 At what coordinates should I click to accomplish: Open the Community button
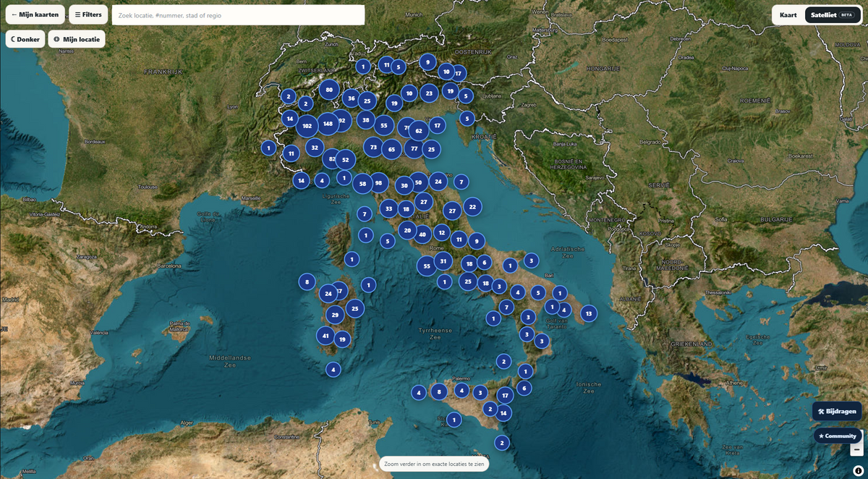(x=837, y=436)
